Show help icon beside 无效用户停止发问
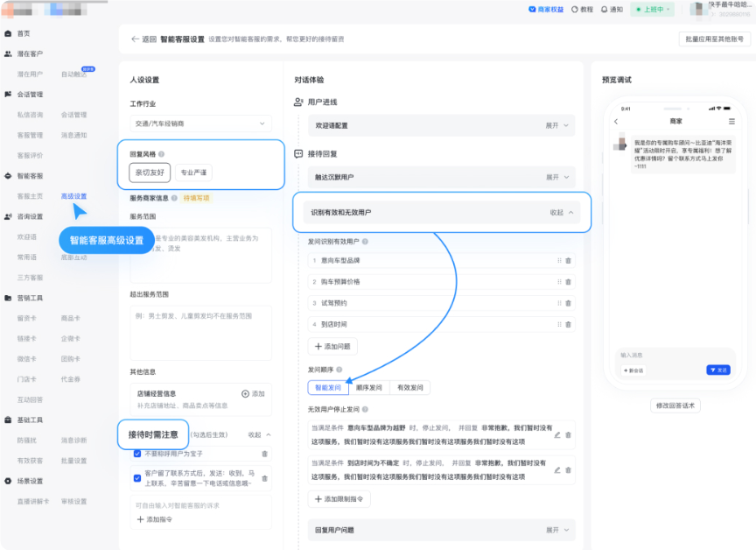Screen dimensions: 756x550 [x=365, y=410]
